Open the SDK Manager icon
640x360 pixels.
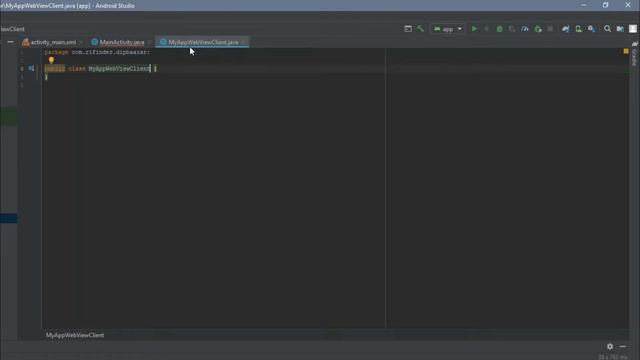591,29
